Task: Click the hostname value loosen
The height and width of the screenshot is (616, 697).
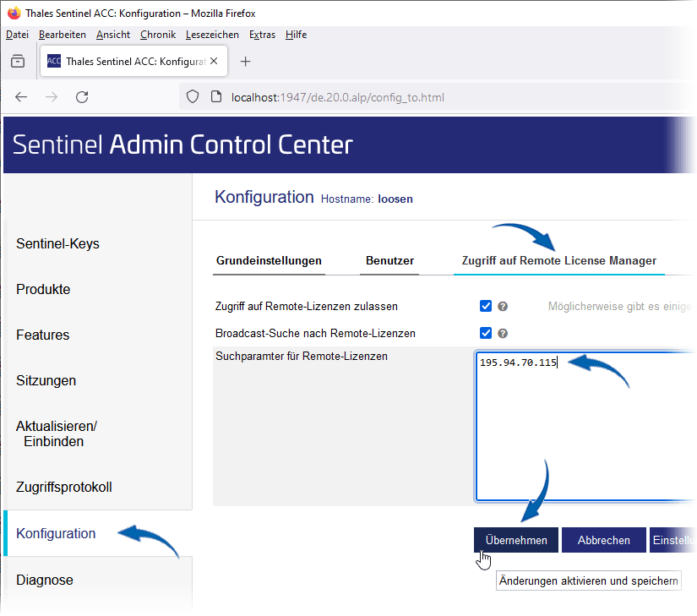Action: tap(395, 199)
